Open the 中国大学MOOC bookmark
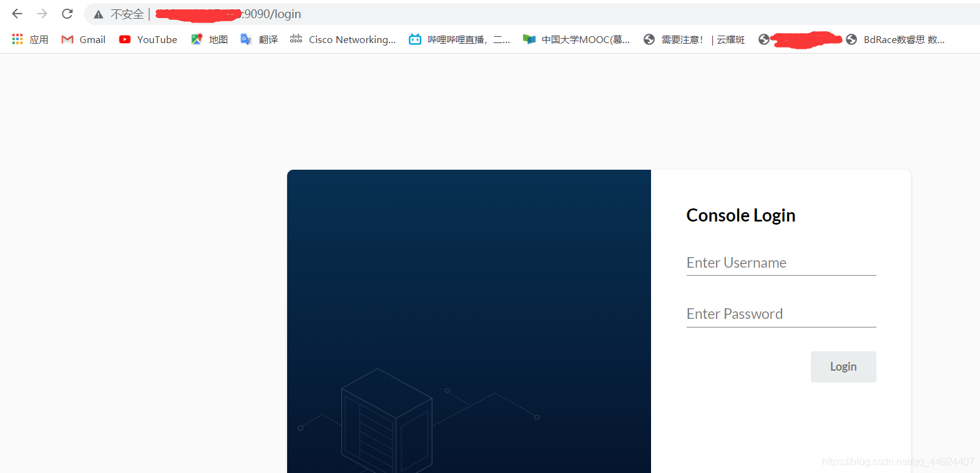 576,39
